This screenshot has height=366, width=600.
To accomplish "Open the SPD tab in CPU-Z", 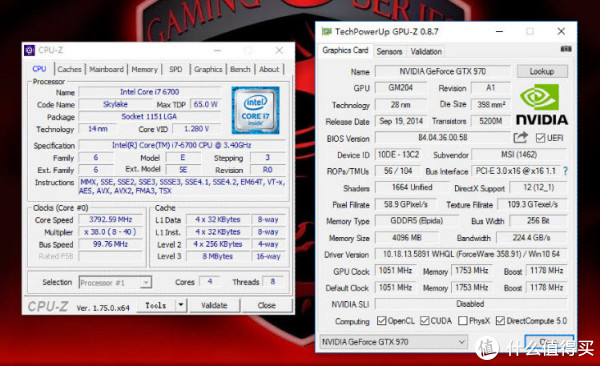I will point(176,69).
